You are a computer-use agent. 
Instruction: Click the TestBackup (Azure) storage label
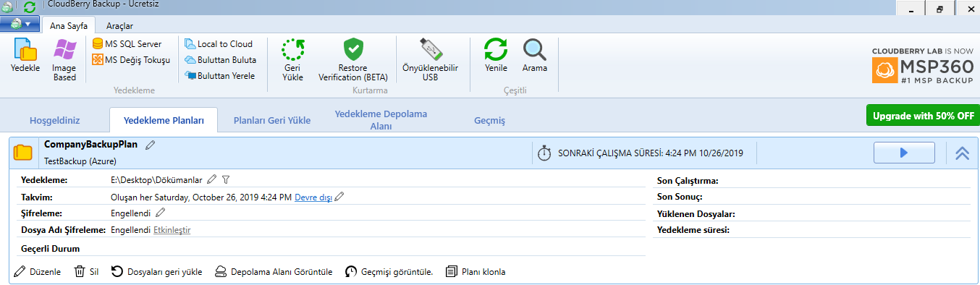click(80, 161)
